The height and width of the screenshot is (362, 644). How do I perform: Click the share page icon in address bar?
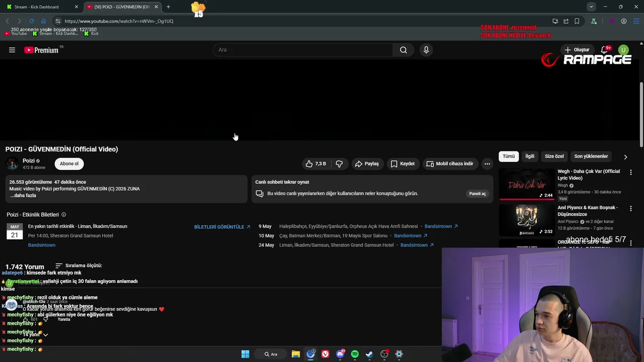pos(566,21)
